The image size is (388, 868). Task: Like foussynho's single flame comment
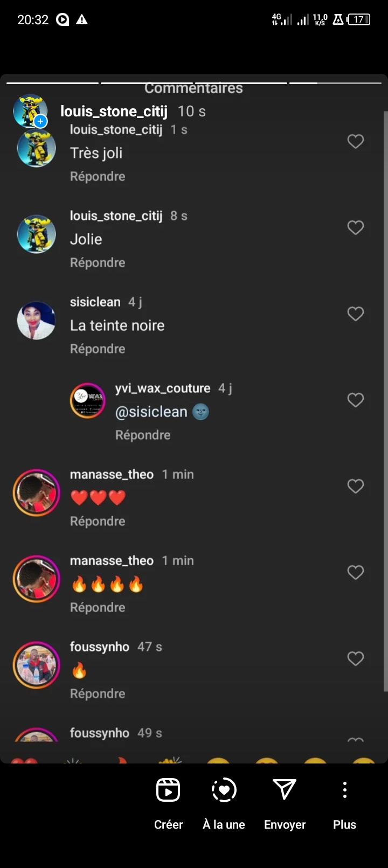pyautogui.click(x=355, y=659)
